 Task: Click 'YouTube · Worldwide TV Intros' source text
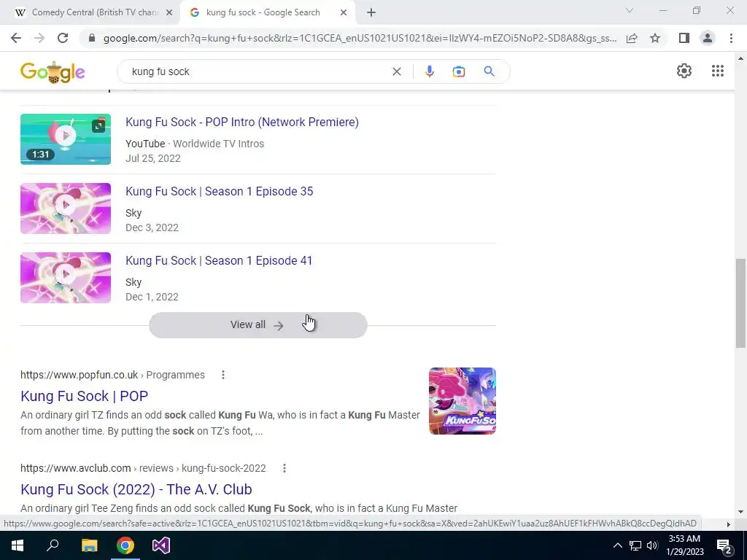195,144
